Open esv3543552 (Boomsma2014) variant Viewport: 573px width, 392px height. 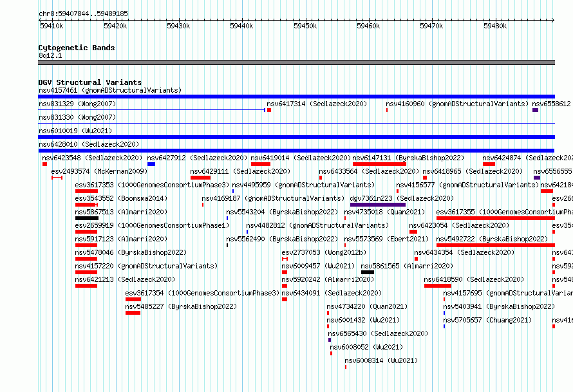coord(121,198)
